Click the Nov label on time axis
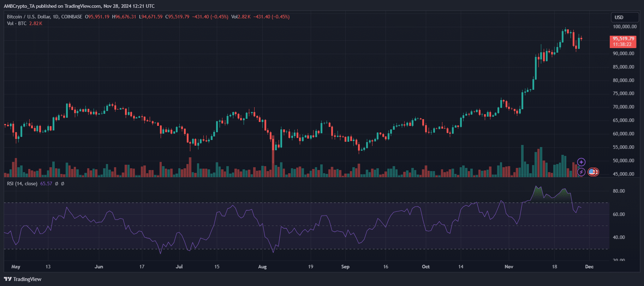This screenshot has width=644, height=286. 509,267
